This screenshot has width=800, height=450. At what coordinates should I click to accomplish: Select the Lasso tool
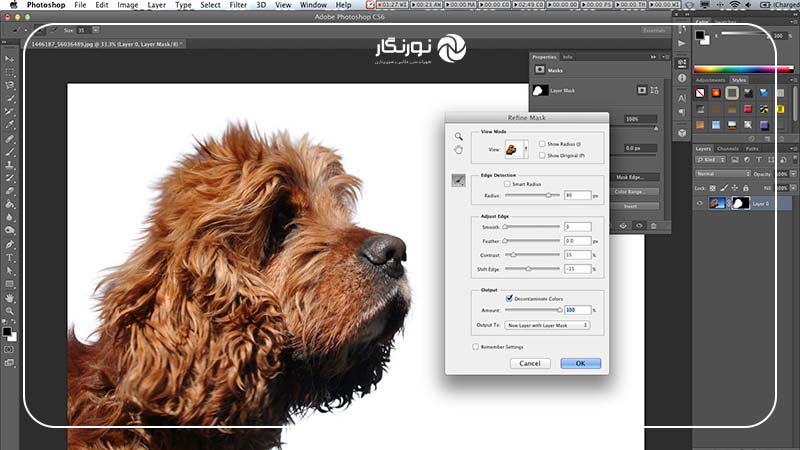(x=9, y=86)
